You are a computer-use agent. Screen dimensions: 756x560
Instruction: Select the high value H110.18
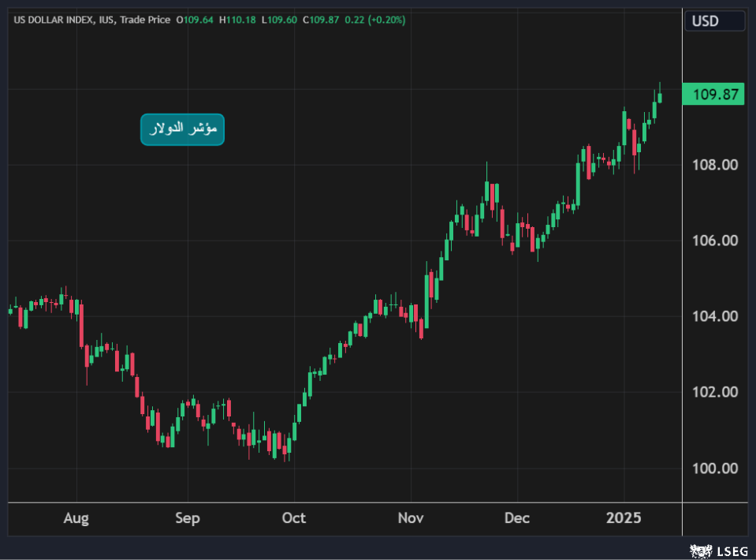point(236,20)
